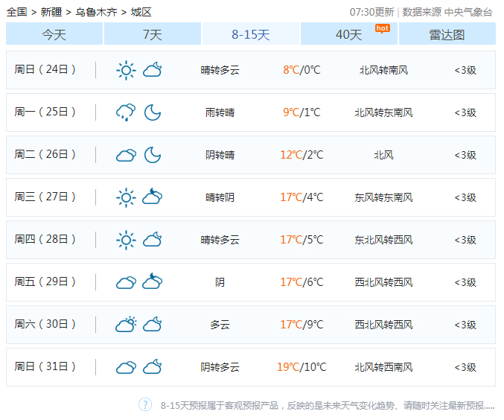Select the 周日（31日） date label
The height and width of the screenshot is (420, 504).
click(x=45, y=366)
